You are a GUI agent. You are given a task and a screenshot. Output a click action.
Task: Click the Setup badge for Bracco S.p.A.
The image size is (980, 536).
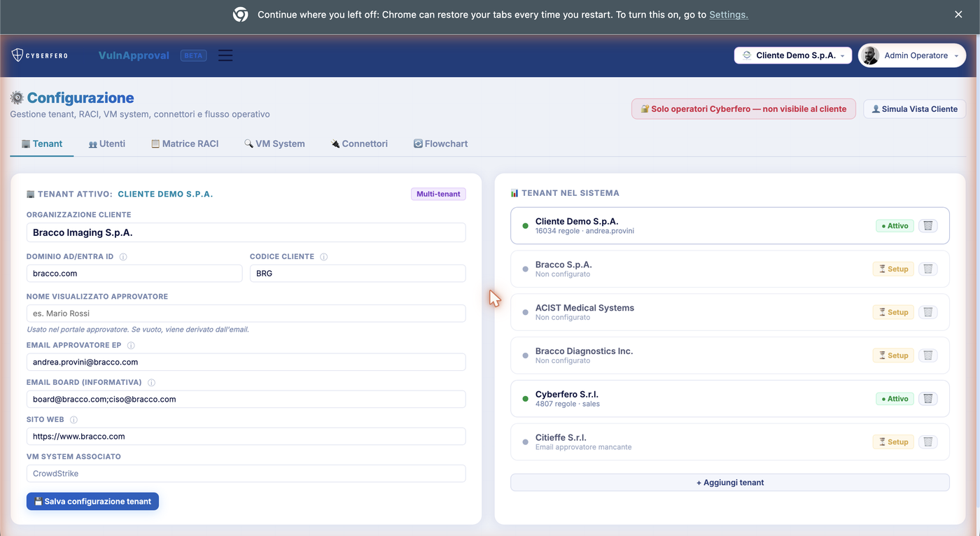pyautogui.click(x=893, y=269)
